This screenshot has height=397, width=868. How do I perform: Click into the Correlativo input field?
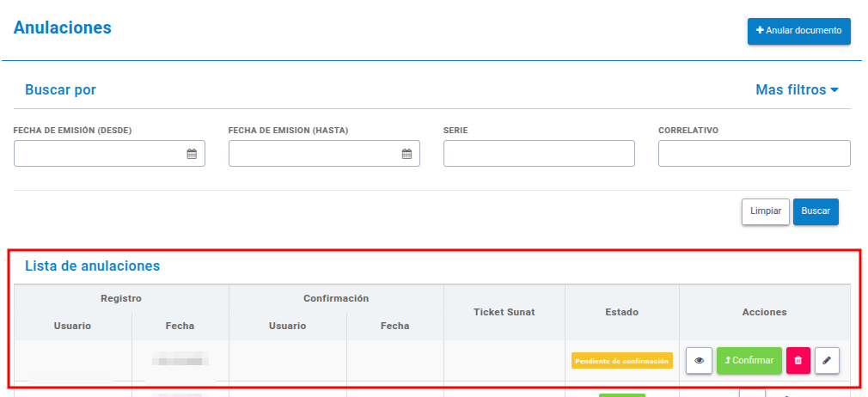pyautogui.click(x=754, y=153)
